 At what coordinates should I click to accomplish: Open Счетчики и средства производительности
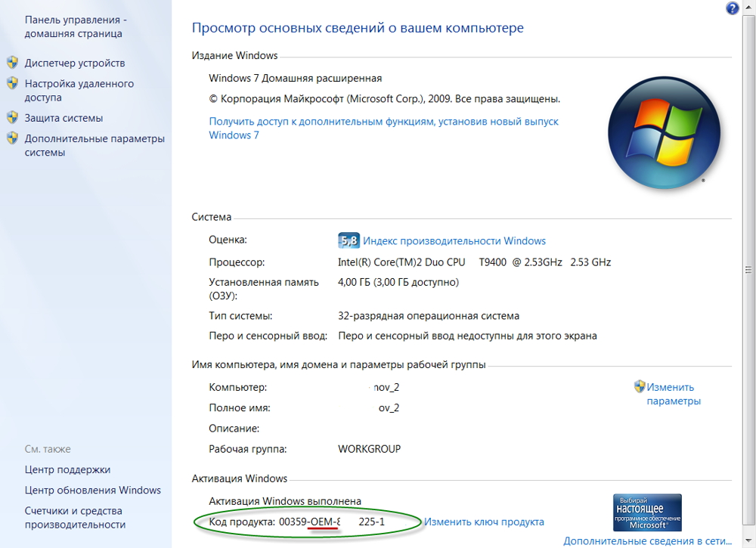click(75, 518)
